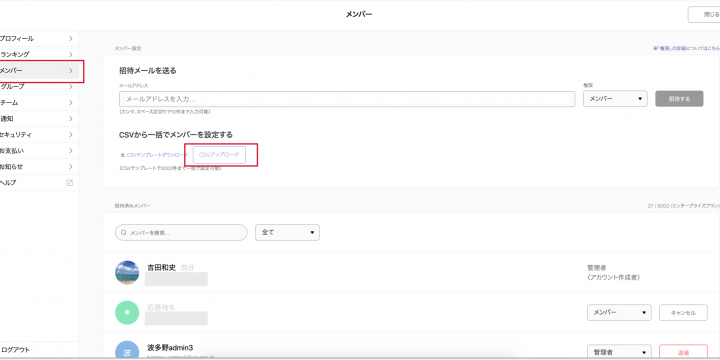The height and width of the screenshot is (360, 720).
Task: Click the 閉じる button at top
Action: point(704,15)
